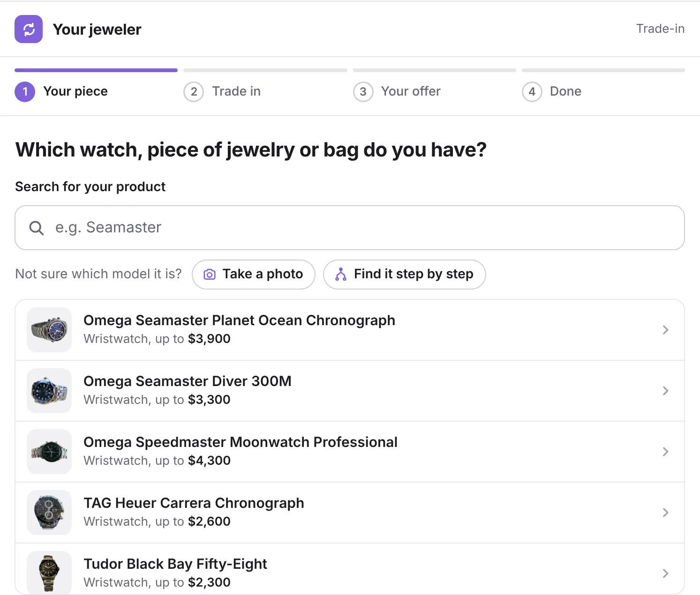
Task: Open chevron for Tudor Black Bay Fifty-Eight
Action: 665,573
